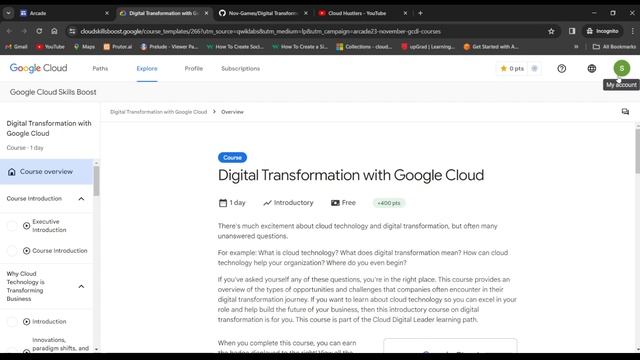
Task: Bookmark this page with star icon
Action: pos(551,31)
